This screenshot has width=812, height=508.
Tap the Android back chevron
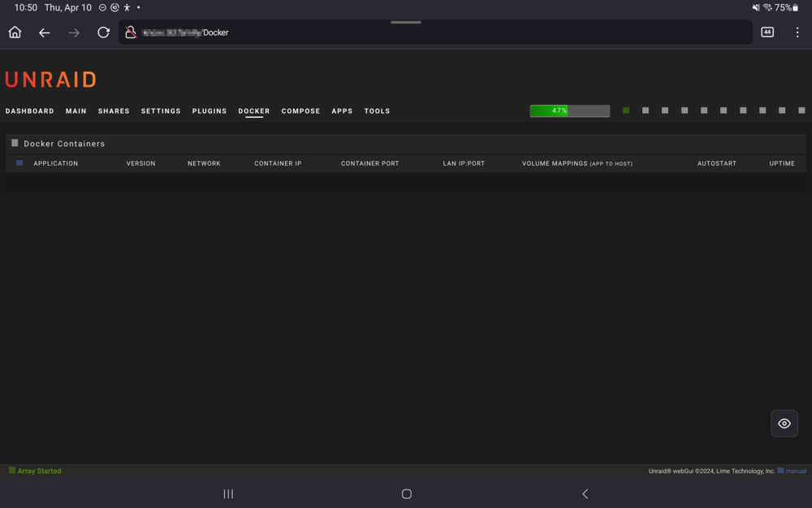[x=585, y=494]
